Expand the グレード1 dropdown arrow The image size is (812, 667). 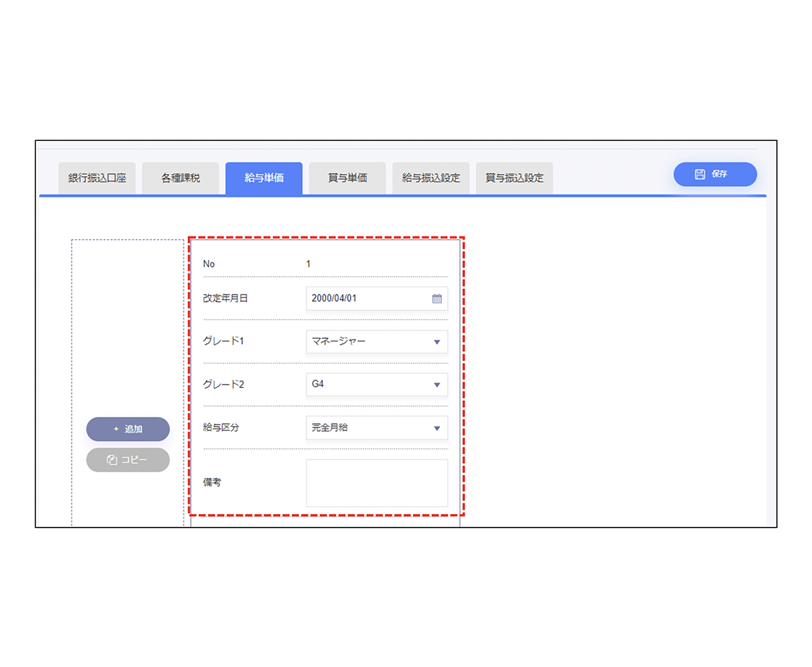[436, 342]
